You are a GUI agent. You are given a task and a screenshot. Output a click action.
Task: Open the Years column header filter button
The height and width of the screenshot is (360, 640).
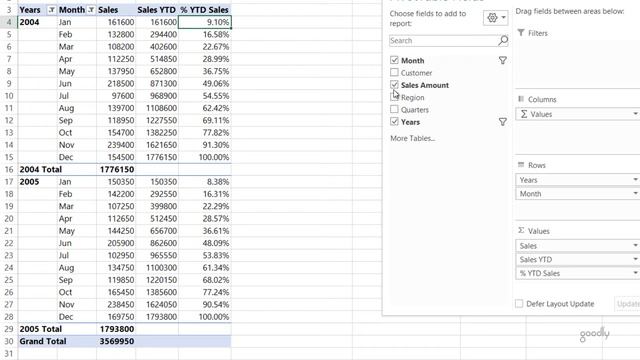[51, 10]
